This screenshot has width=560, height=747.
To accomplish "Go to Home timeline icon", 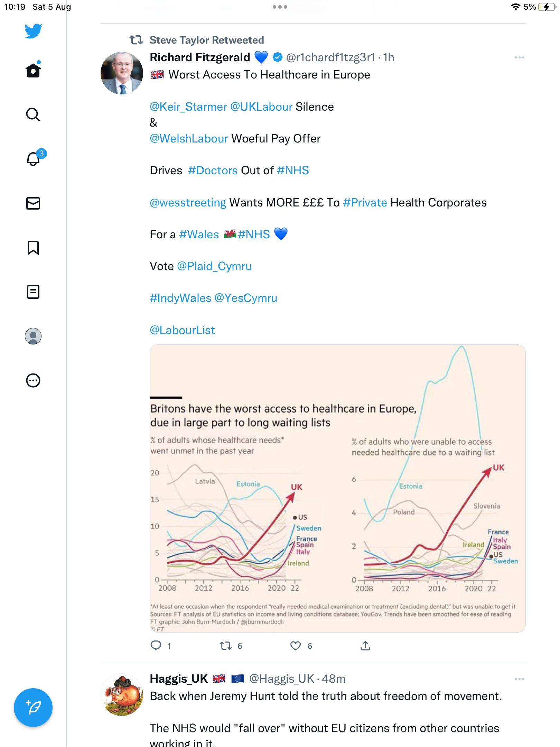I will [33, 70].
